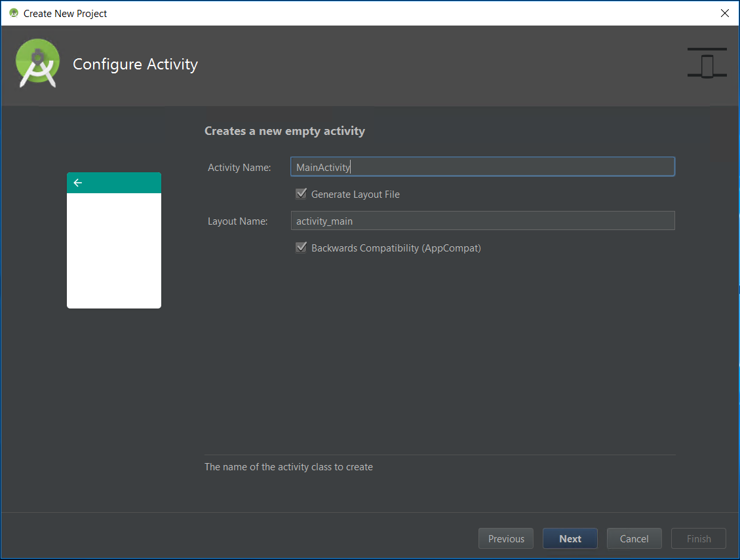
Task: Click the Create New Project window title
Action: click(65, 14)
